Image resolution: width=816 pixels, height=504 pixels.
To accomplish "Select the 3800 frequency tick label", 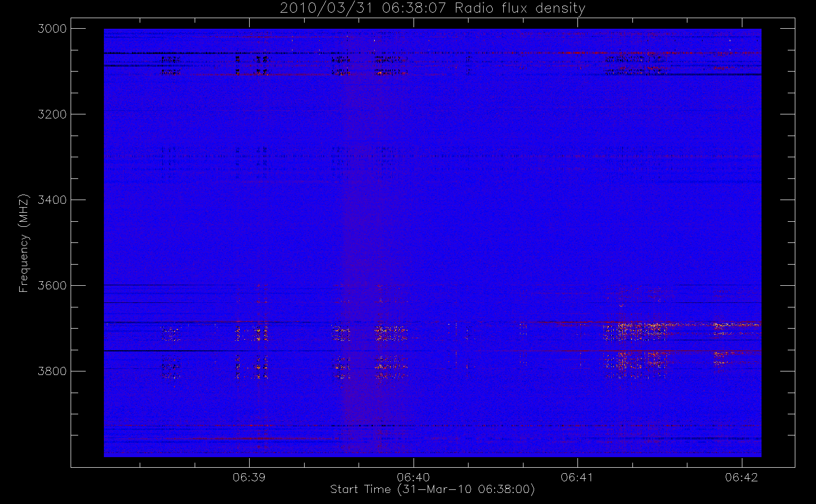I will click(x=52, y=371).
